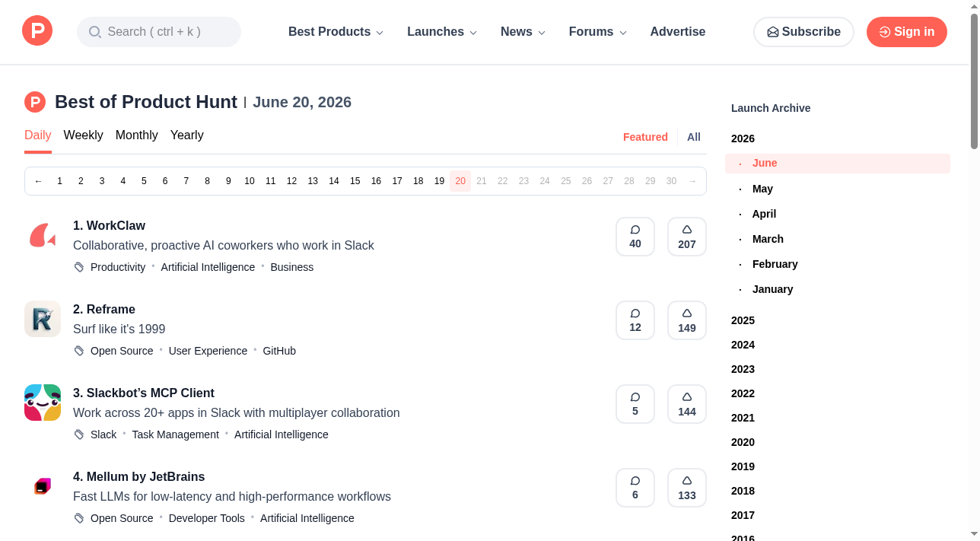
Task: Open Slackbot's MCP Client comments showing 5
Action: [635, 404]
